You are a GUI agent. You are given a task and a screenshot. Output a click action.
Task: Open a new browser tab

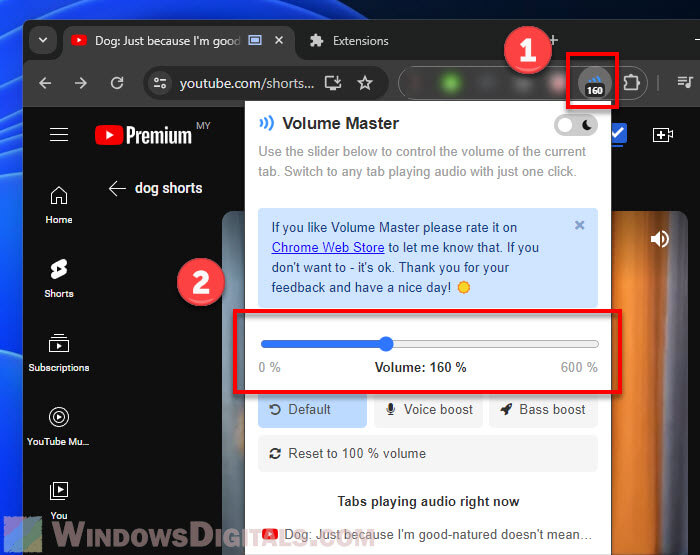[x=554, y=40]
